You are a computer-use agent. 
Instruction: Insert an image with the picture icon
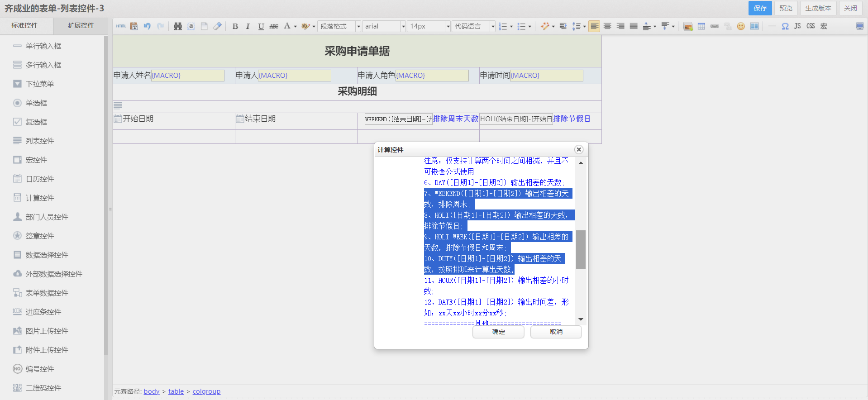[688, 26]
